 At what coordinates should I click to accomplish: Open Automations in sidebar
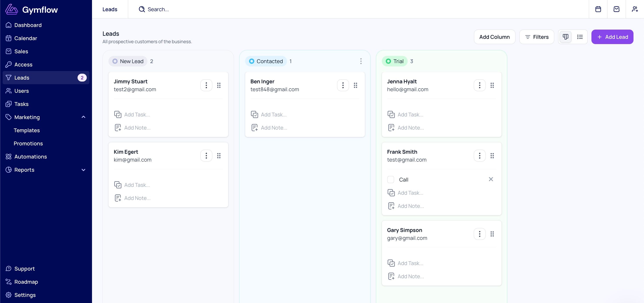coord(46,156)
